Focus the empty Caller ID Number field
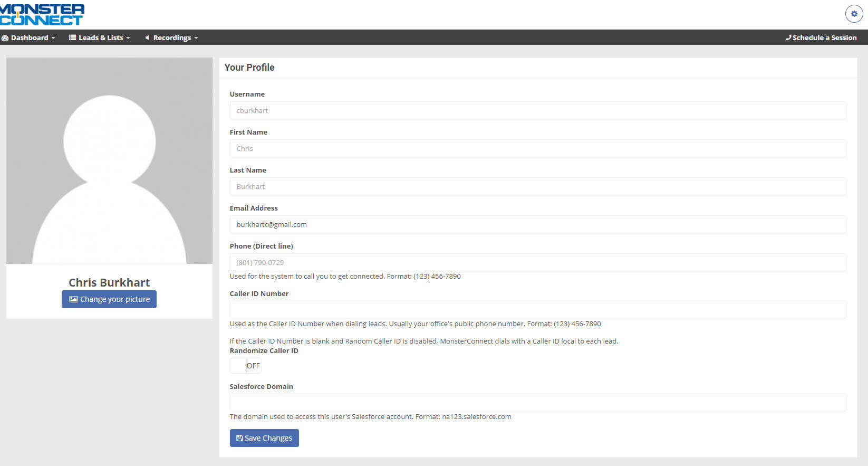This screenshot has height=466, width=868. point(538,310)
